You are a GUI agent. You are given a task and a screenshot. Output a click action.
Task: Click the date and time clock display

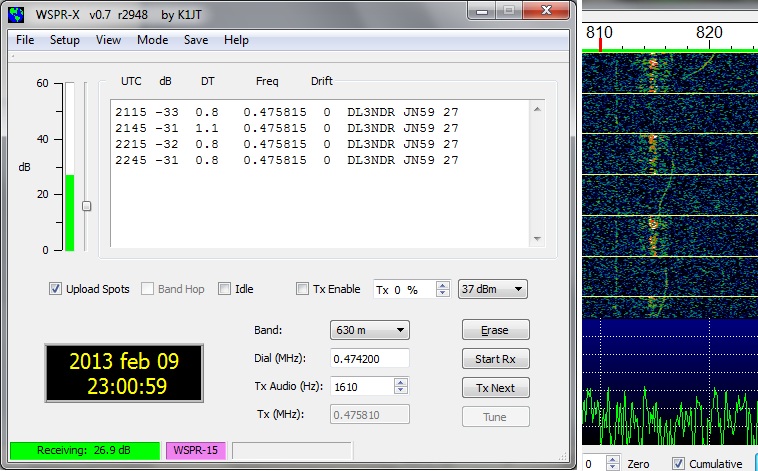click(124, 373)
